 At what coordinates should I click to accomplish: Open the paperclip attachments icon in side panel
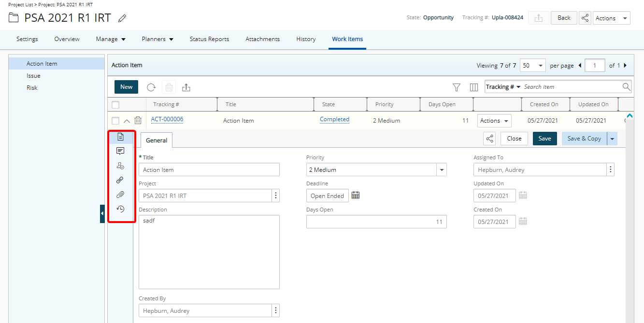120,195
